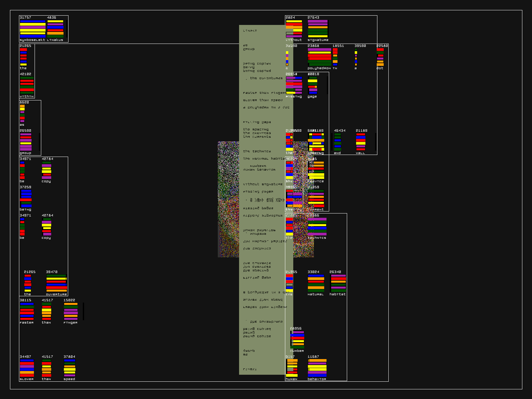This screenshot has width=532, height=399.
Task: Open the 'ouverture' color block
Action: coord(56,283)
